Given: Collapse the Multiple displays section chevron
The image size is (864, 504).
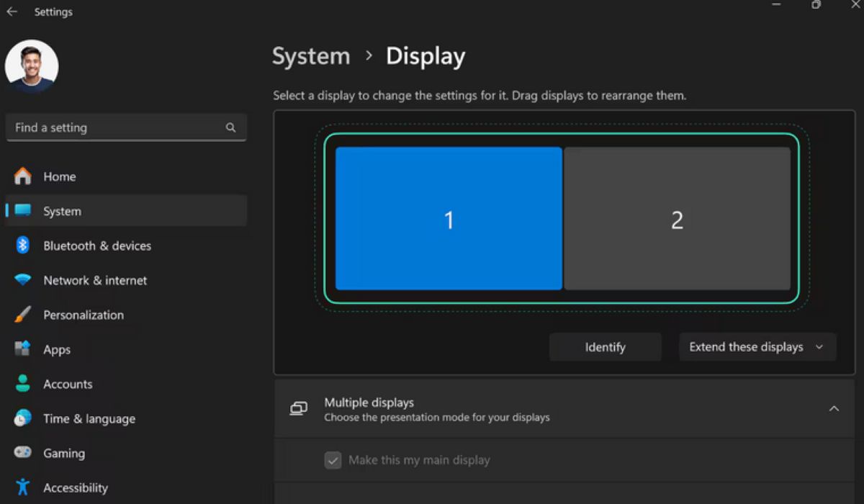Looking at the screenshot, I should coord(834,409).
